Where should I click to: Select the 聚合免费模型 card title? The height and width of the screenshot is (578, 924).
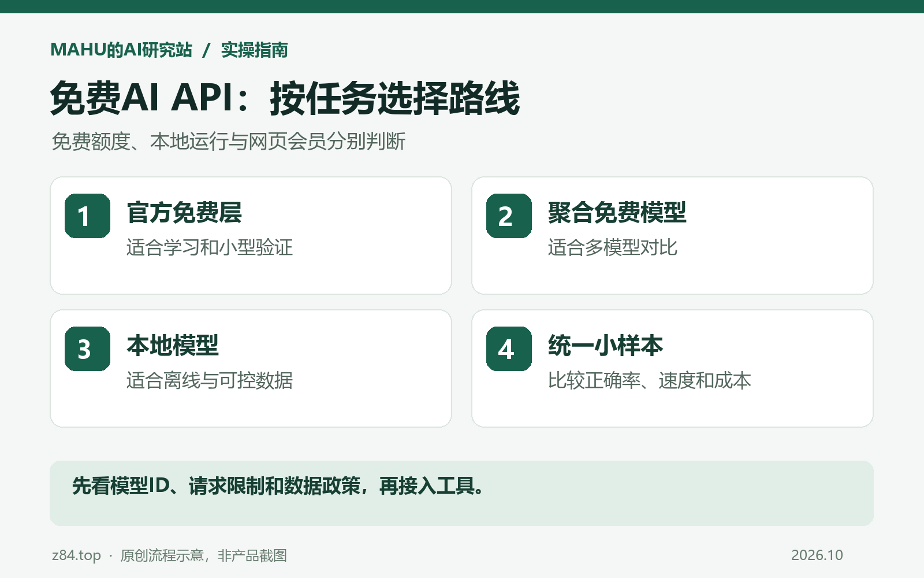617,213
